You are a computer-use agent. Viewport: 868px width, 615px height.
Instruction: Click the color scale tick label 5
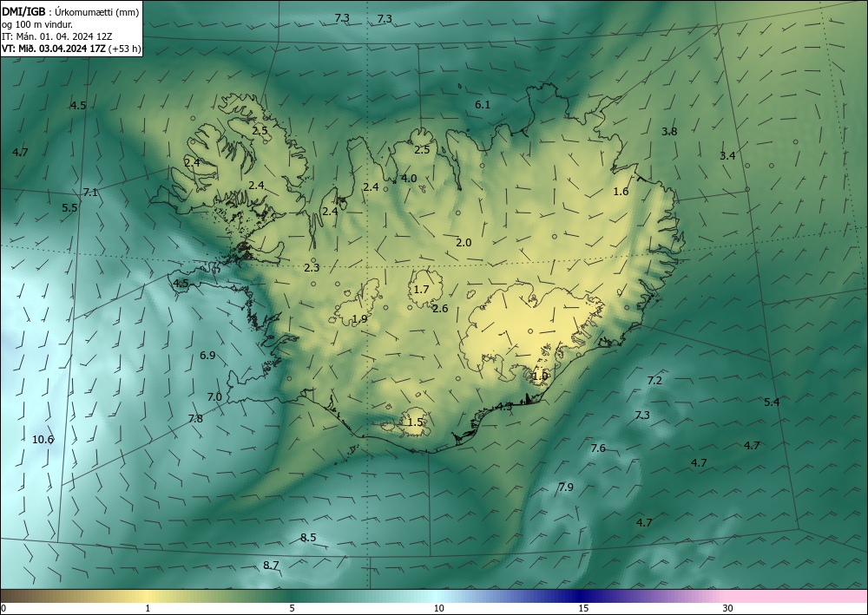[292, 608]
